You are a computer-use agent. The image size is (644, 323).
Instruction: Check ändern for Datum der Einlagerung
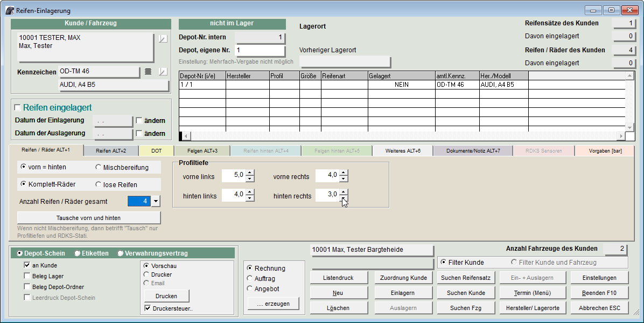pyautogui.click(x=139, y=121)
